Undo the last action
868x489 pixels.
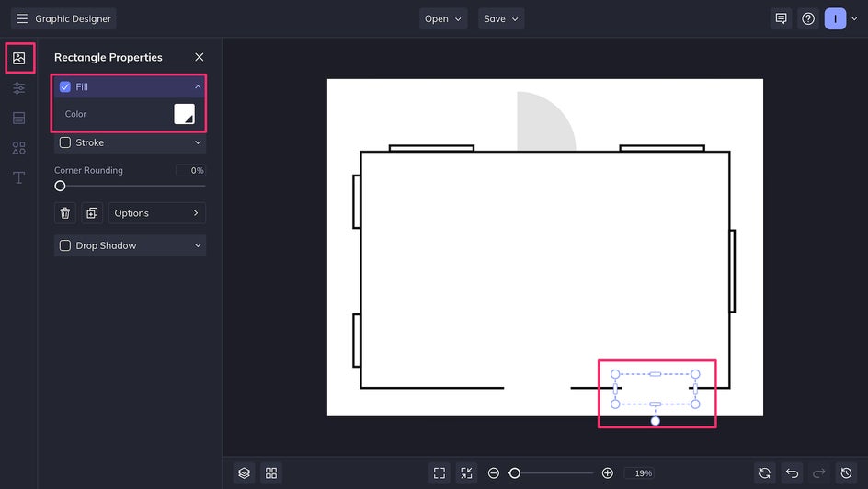[793, 473]
